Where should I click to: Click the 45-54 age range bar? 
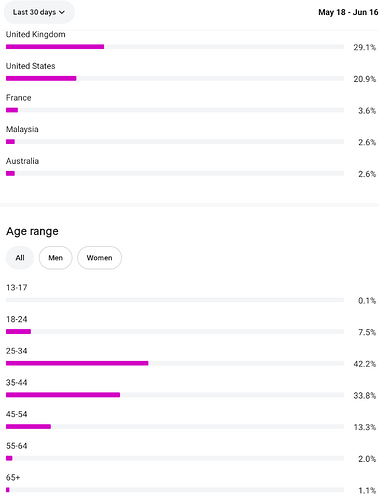point(175,427)
